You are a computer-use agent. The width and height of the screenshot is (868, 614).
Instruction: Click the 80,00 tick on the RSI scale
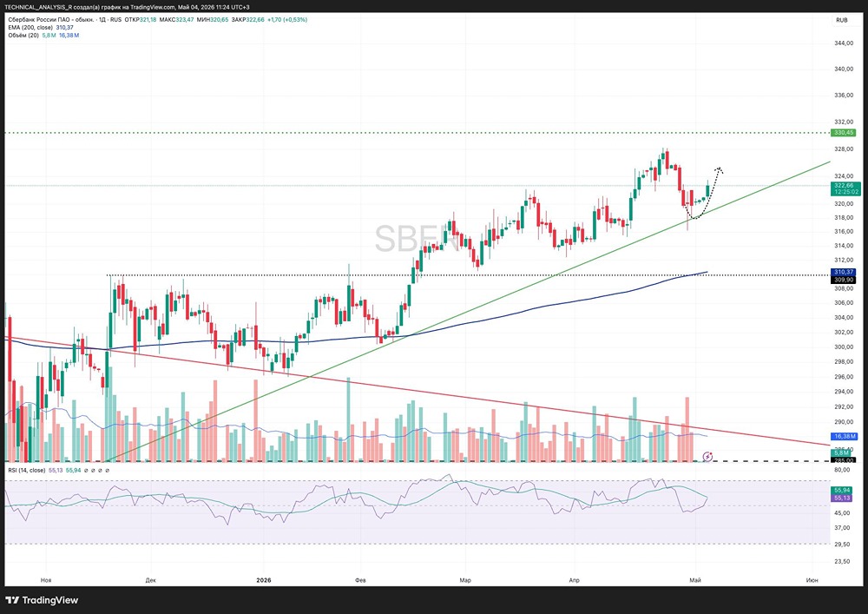842,470
